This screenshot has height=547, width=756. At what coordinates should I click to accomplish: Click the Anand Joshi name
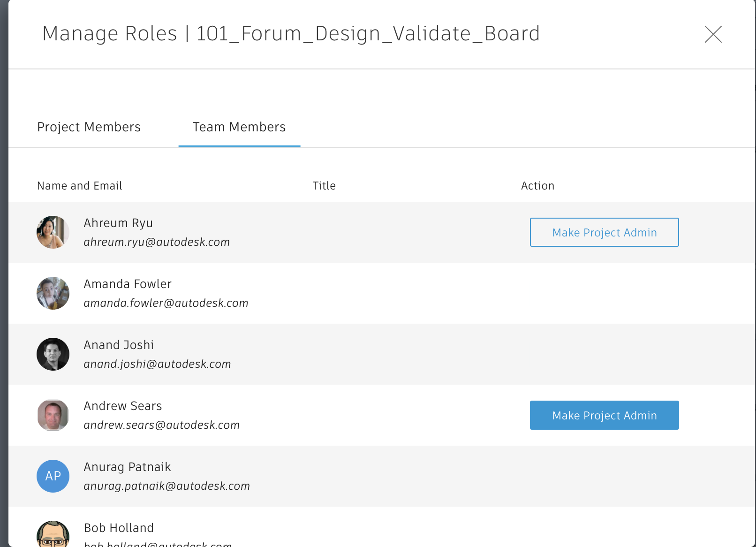[x=119, y=345]
